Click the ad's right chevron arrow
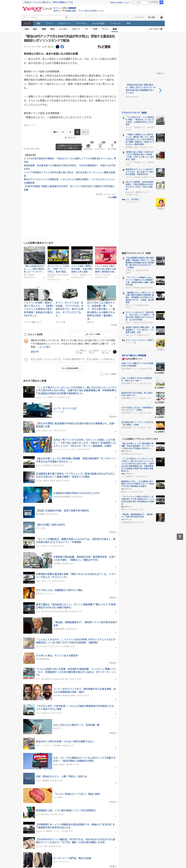The width and height of the screenshot is (186, 868). (160, 90)
